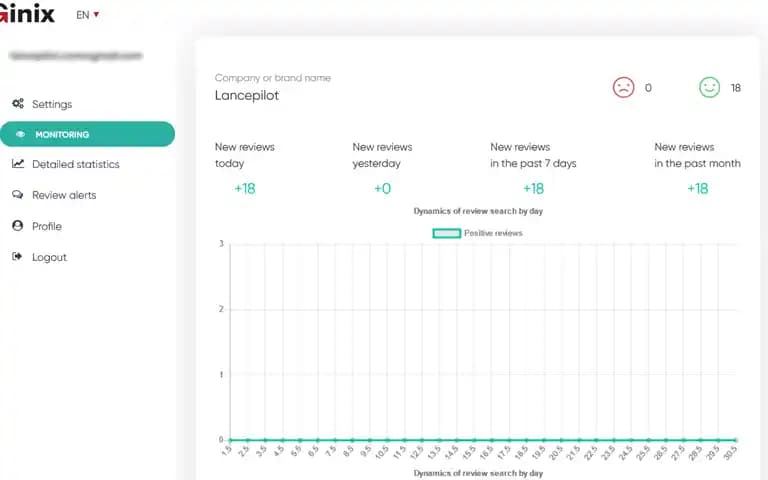This screenshot has height=480, width=768.
Task: Click the 30.5 x-axis label
Action: coord(730,453)
